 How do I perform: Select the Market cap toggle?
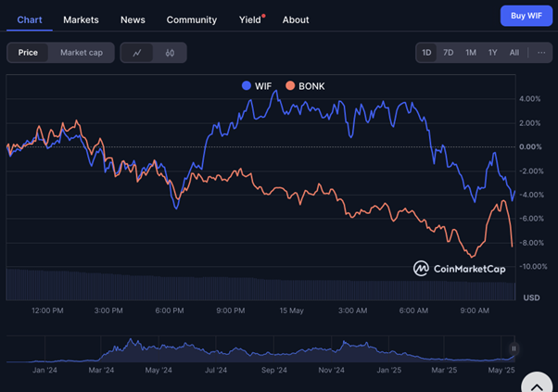pos(82,53)
